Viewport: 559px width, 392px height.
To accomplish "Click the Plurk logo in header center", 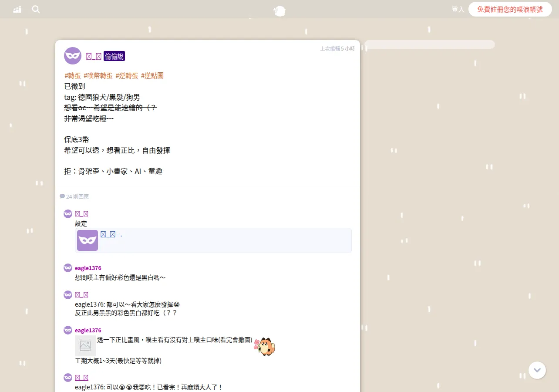I will [x=279, y=11].
